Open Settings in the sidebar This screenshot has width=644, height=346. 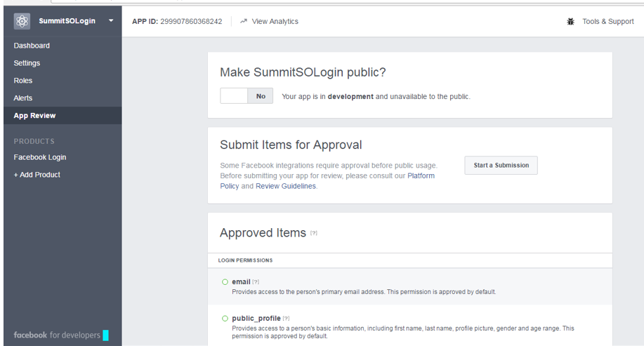click(x=27, y=63)
